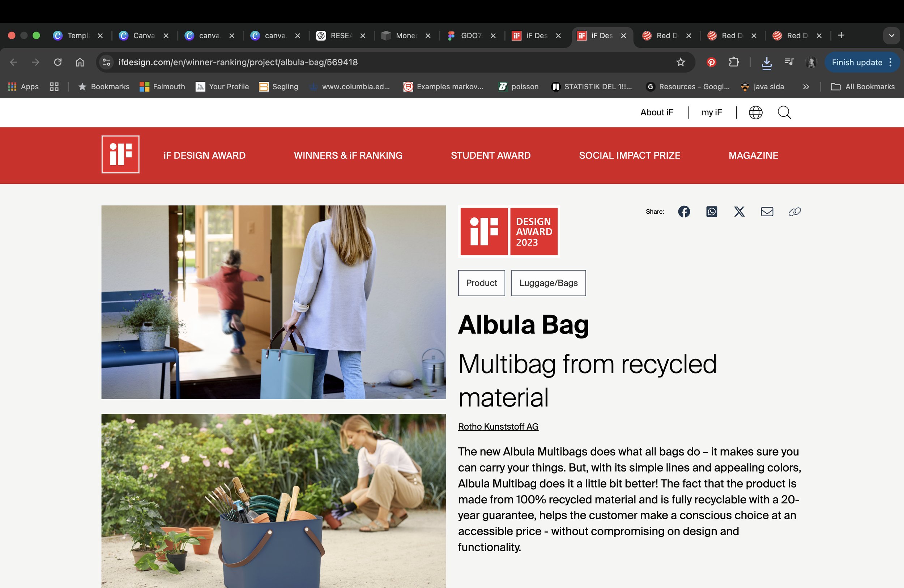
Task: Click the Finish update button
Action: (857, 62)
